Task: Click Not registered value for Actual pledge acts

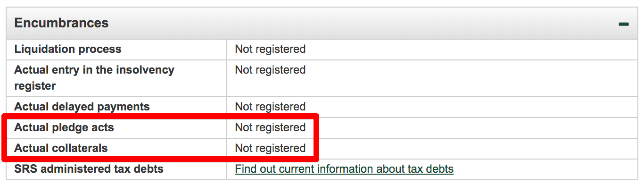Action: (270, 127)
